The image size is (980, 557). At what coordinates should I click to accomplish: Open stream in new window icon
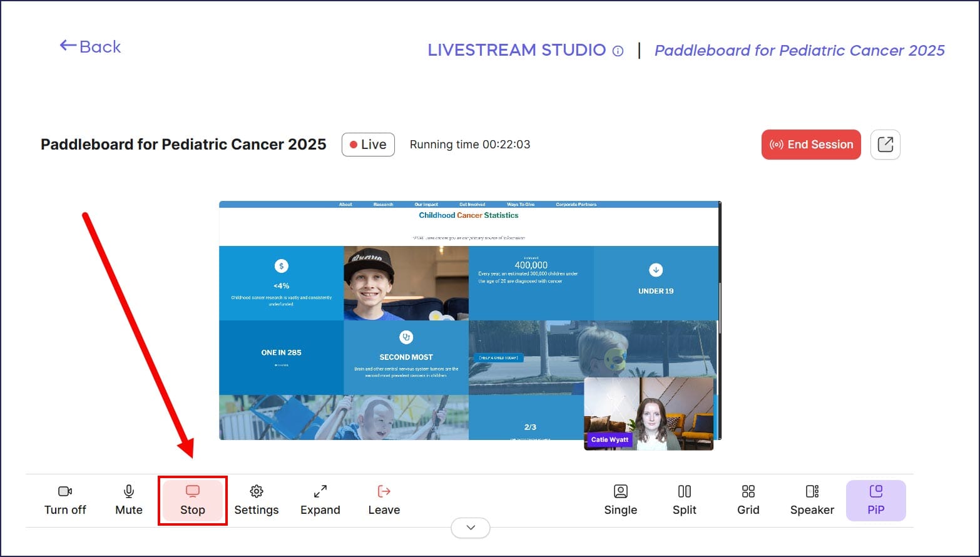pos(886,145)
